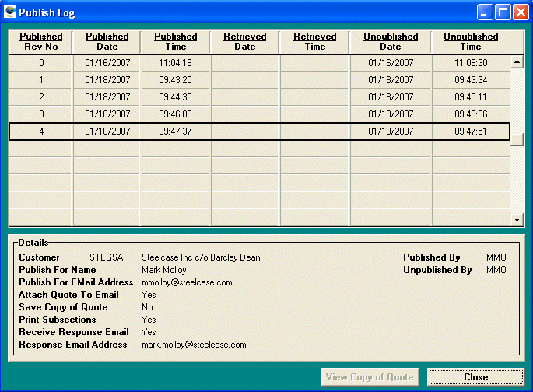533x392 pixels.
Task: Click unpublished time 11:09:30 cell
Action: pyautogui.click(x=471, y=63)
